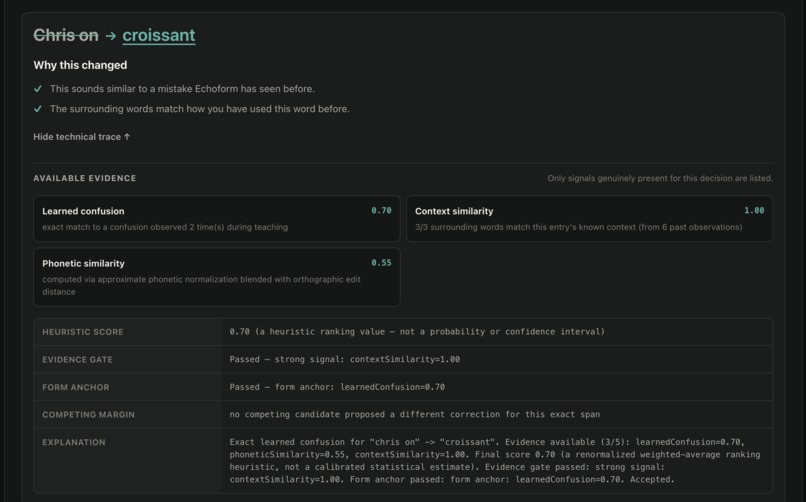Click the underlined 'croissant' correction word
The image size is (806, 502).
pyautogui.click(x=159, y=35)
